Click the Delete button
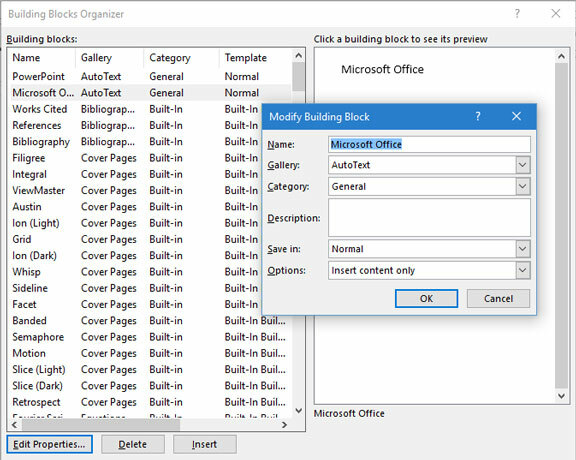576x460 pixels. (x=133, y=445)
